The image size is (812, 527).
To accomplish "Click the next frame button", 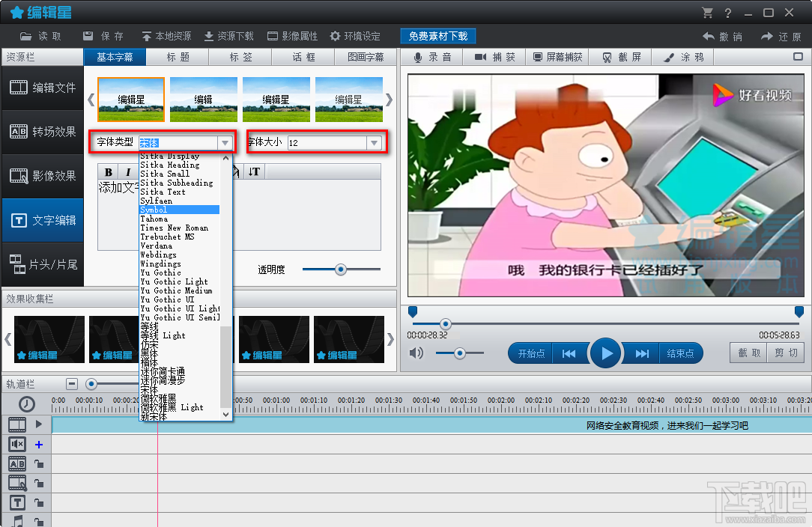I will point(642,353).
